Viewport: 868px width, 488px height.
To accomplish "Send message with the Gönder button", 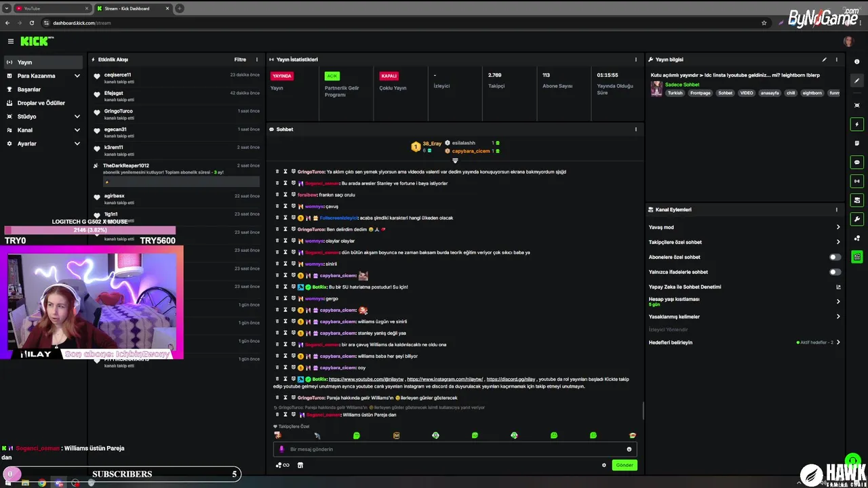I will click(x=625, y=466).
